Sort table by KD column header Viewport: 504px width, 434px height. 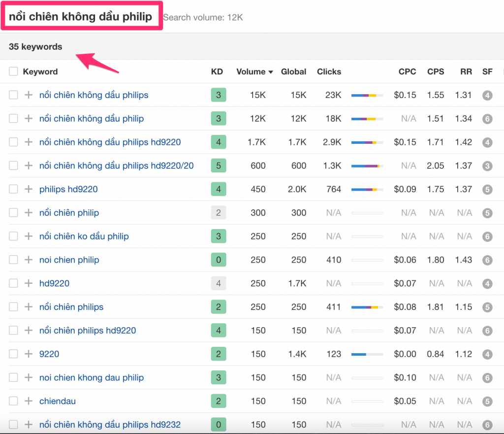point(217,71)
